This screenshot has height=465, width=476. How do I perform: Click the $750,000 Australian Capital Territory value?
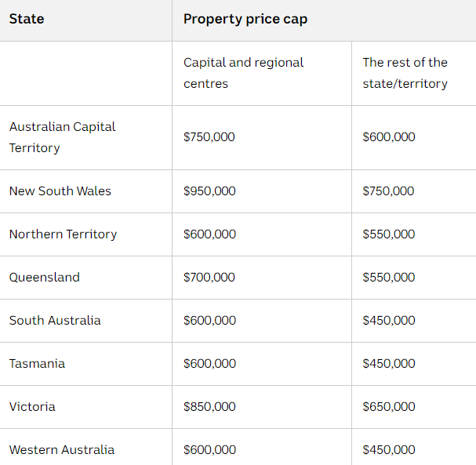pyautogui.click(x=209, y=137)
